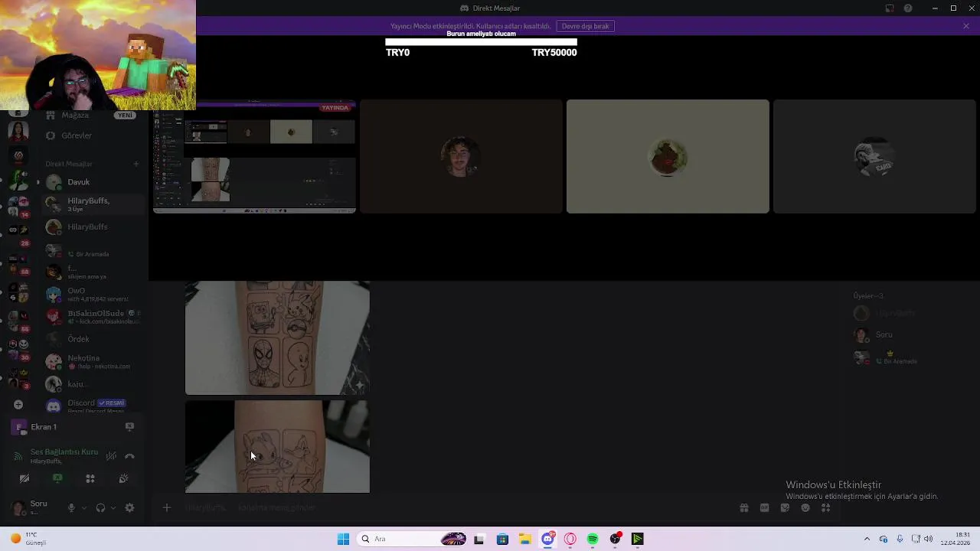Screen dimensions: 980x551
Task: Select the rightmost dark call participant tile
Action: coord(874,156)
